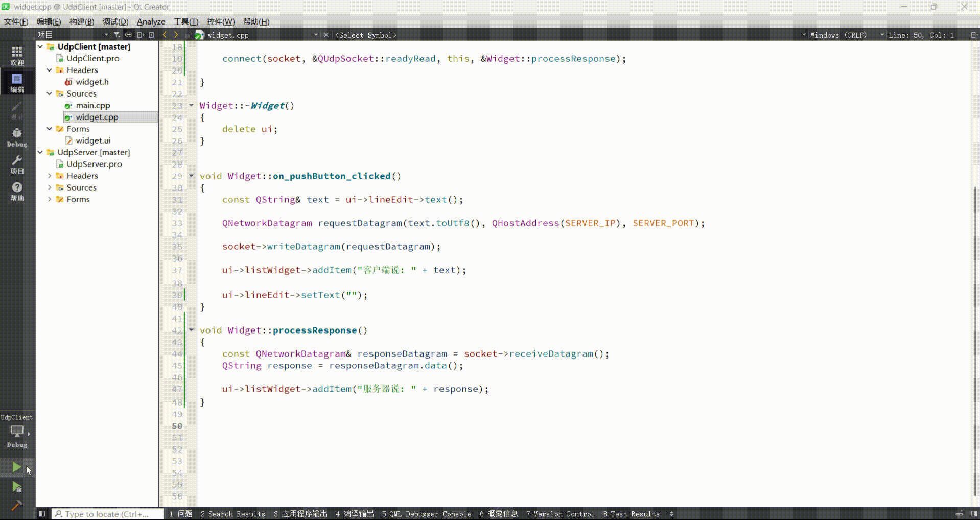Expand the UdpServer Sources folder
This screenshot has width=980, height=520.
pyautogui.click(x=50, y=187)
